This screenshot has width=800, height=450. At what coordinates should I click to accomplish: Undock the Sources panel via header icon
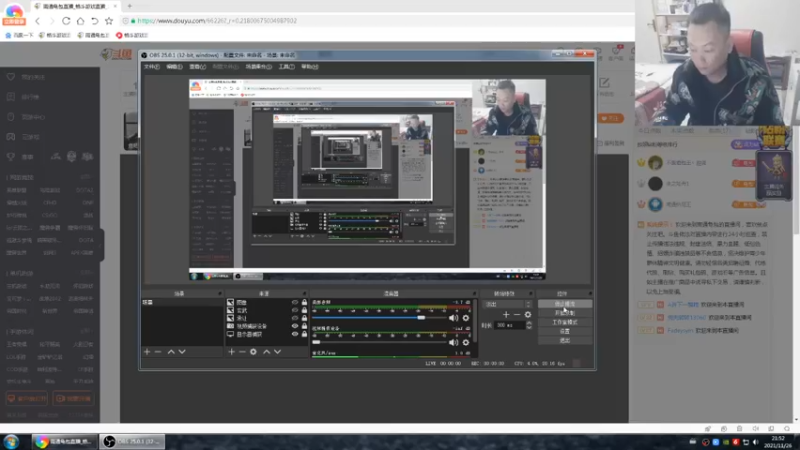(x=305, y=294)
